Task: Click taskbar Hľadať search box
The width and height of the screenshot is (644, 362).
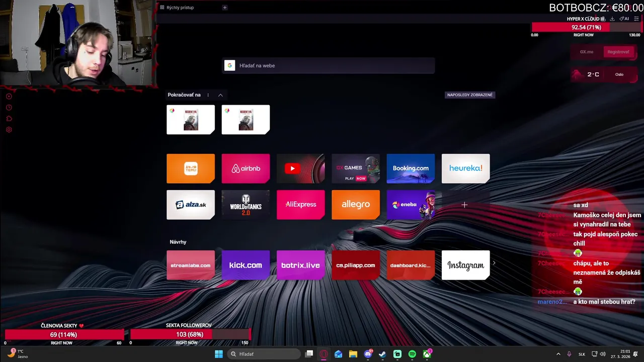Action: [264, 354]
